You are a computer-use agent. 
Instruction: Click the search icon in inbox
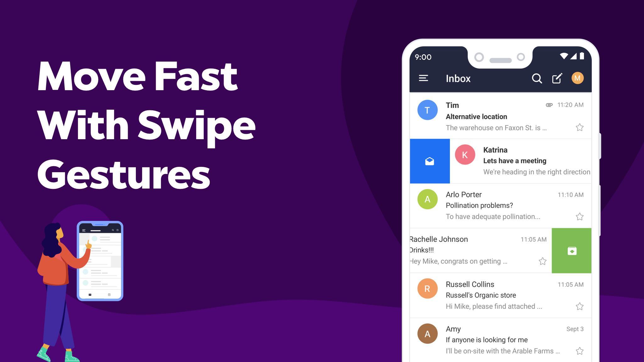tap(536, 78)
